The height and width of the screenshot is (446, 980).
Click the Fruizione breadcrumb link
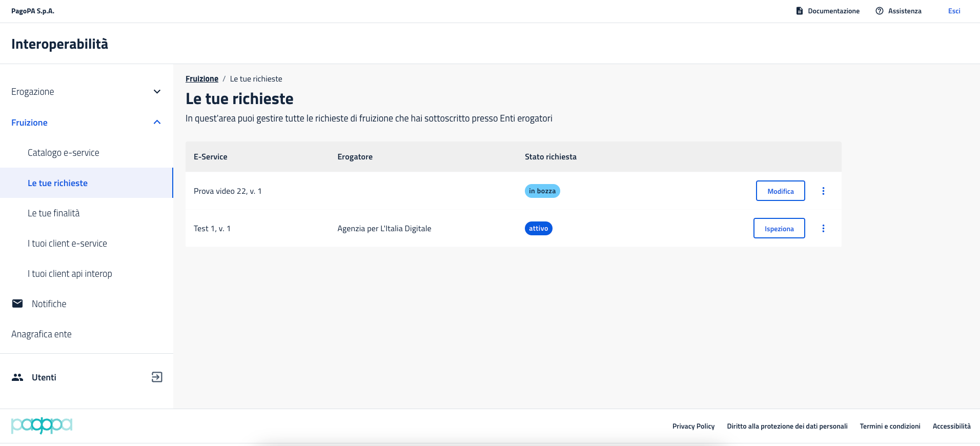(x=202, y=79)
